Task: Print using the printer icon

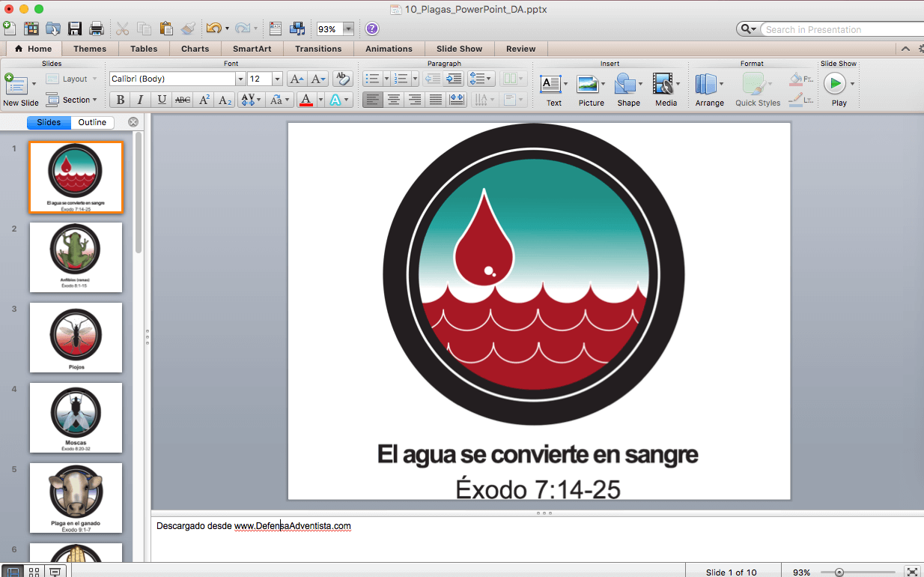Action: [x=97, y=28]
